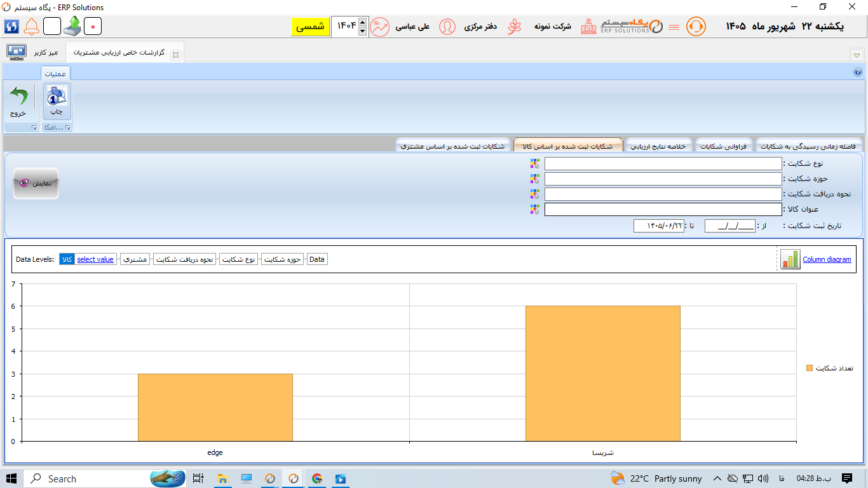
Task: Switch to the فراوانی شکایات tab
Action: (x=724, y=146)
